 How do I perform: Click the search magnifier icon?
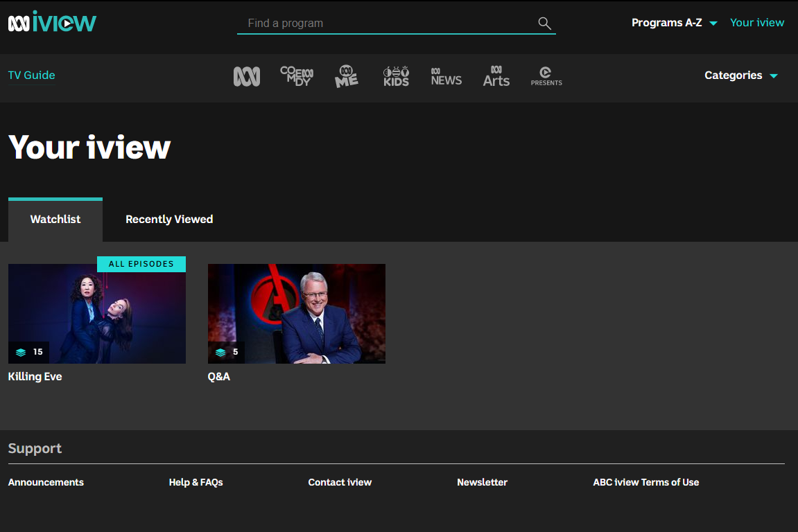545,23
